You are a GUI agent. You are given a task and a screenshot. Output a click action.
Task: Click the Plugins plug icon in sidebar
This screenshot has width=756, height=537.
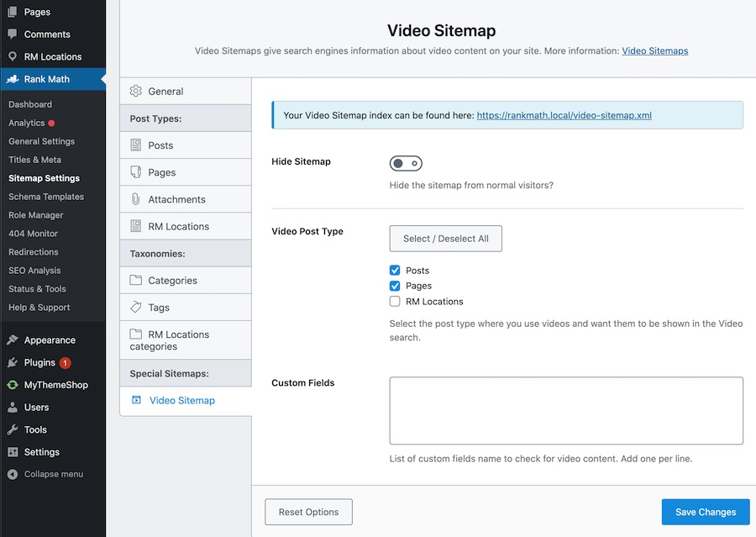click(13, 363)
